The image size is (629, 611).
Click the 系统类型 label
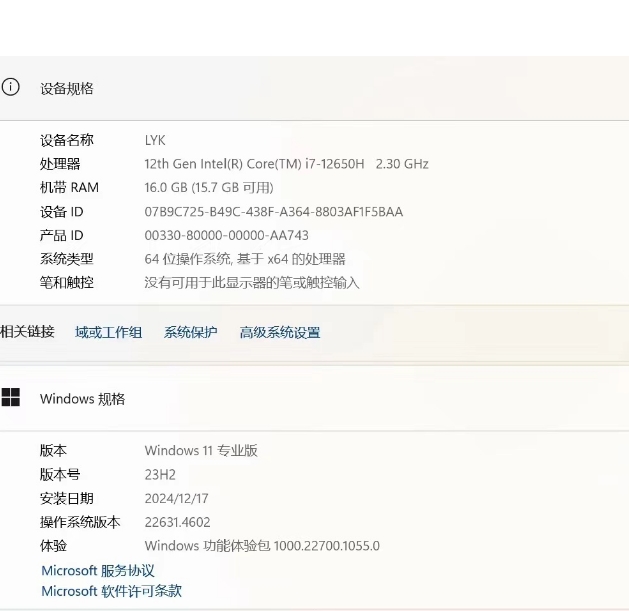click(x=67, y=259)
